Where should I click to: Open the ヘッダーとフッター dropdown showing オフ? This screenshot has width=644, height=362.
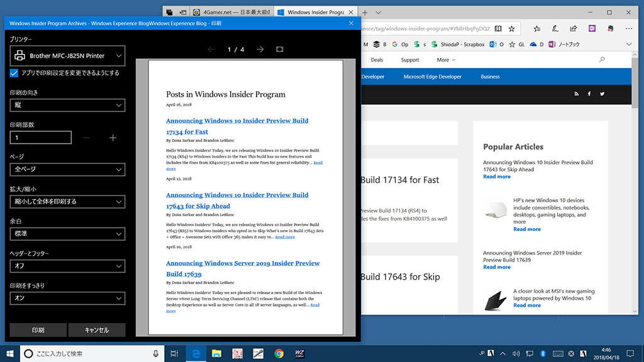click(x=67, y=266)
